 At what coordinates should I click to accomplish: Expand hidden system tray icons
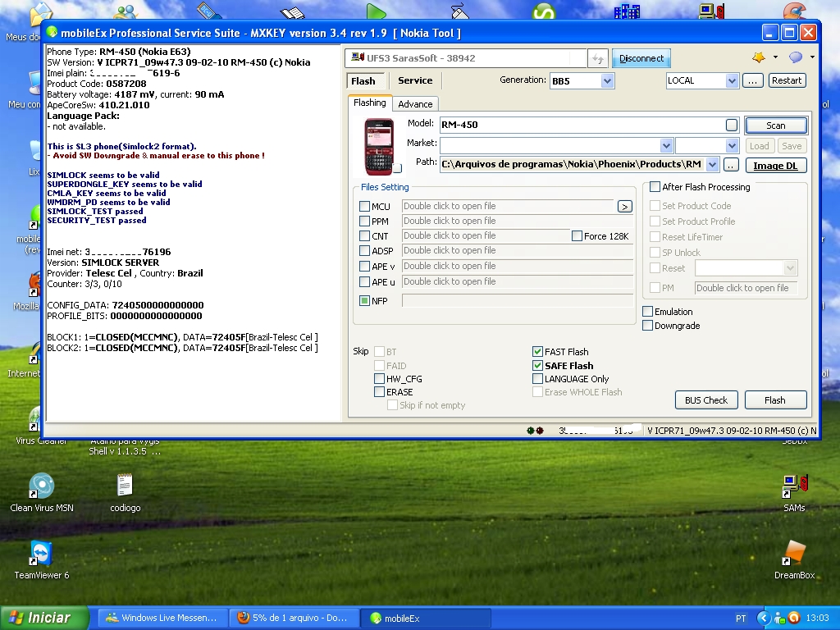(764, 619)
